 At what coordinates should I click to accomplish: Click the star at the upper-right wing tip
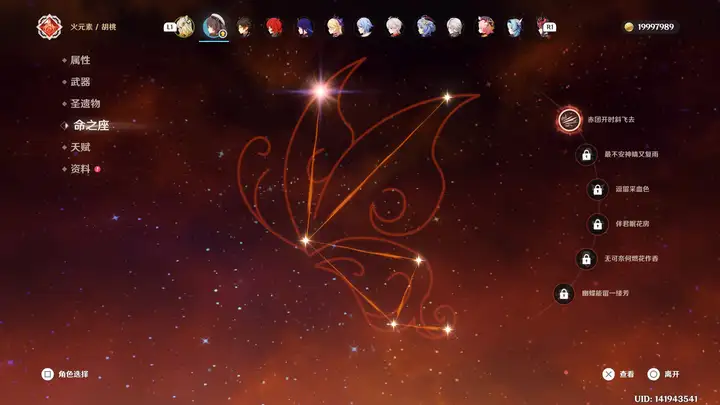(447, 97)
